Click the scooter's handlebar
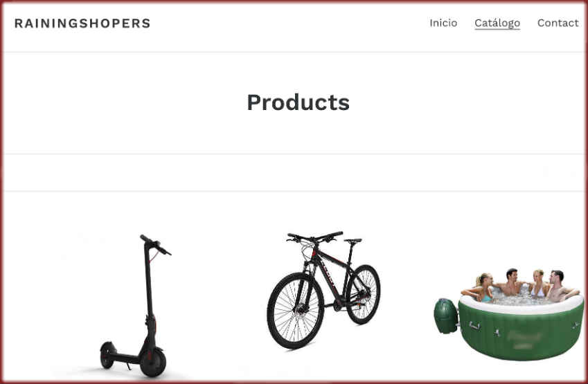Viewport: 588px width, 384px height. point(155,245)
